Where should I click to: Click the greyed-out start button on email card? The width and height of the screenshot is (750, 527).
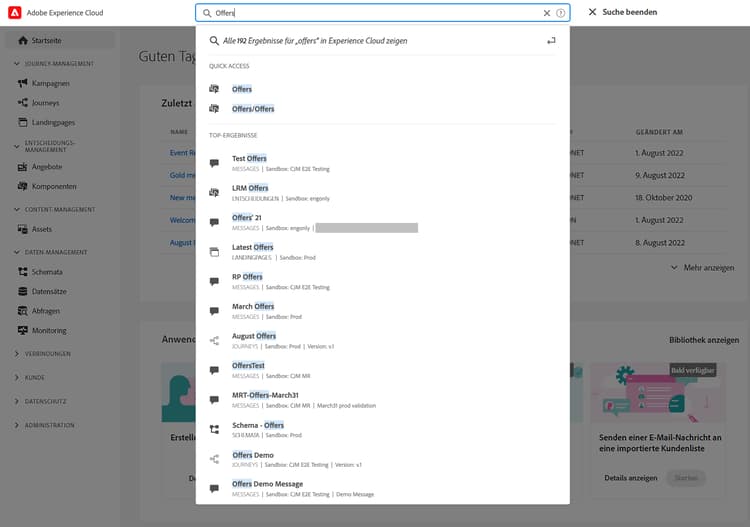[686, 478]
